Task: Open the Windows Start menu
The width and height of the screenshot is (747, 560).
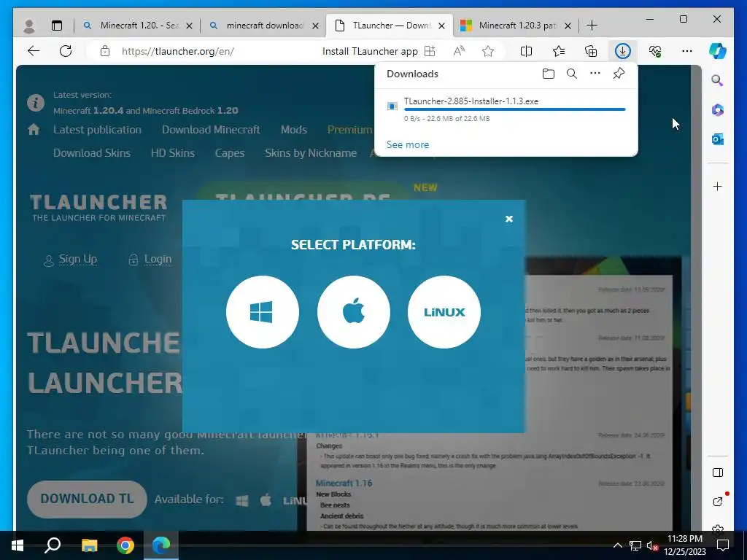Action: 18,545
